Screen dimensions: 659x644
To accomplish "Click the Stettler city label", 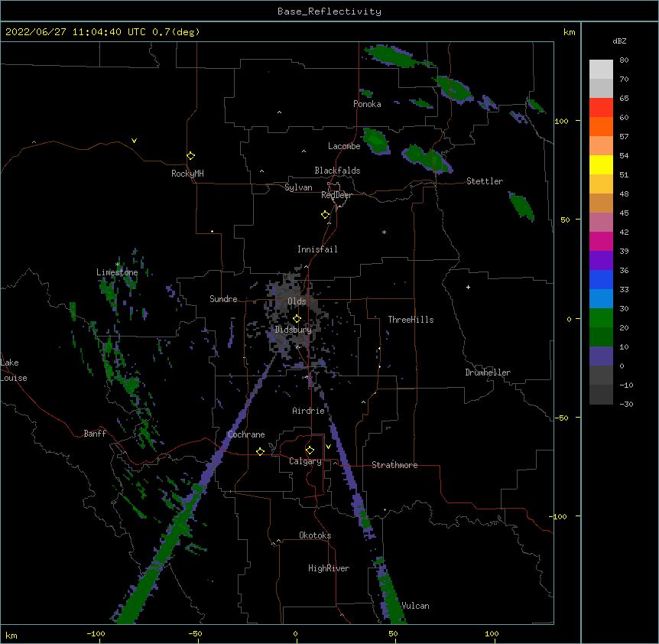I will 485,181.
